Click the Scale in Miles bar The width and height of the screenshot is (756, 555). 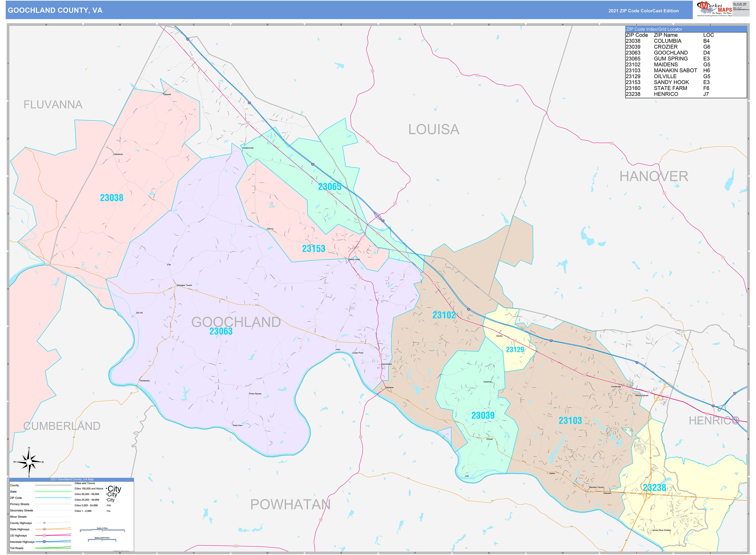102,530
